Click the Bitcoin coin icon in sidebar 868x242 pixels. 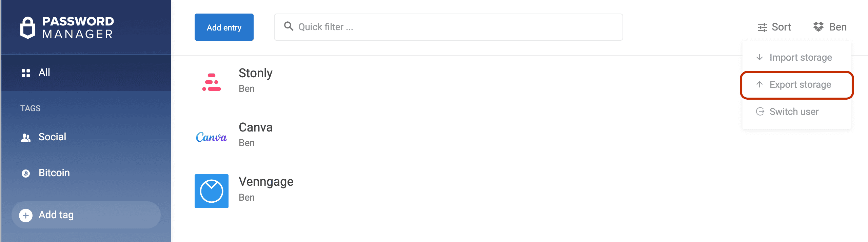tap(26, 174)
